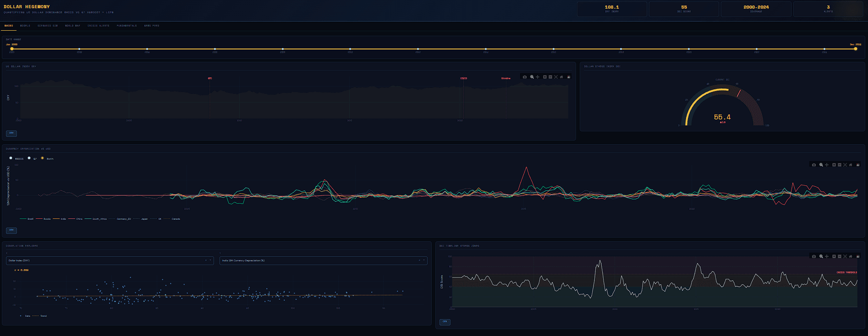The width and height of the screenshot is (868, 336).
Task: Select zoom tool on DXY chart toolbar
Action: (532, 77)
